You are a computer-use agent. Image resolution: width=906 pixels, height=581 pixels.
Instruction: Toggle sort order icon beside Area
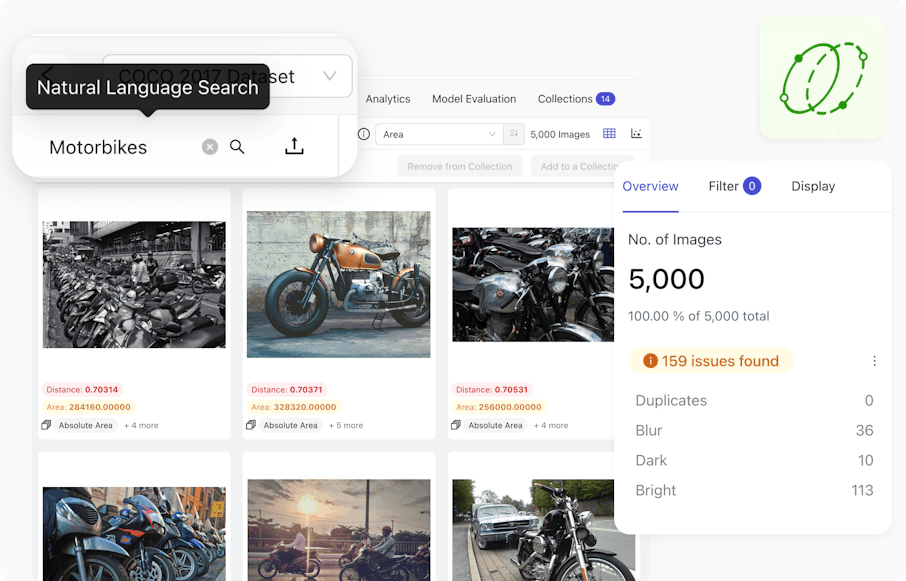(x=514, y=134)
